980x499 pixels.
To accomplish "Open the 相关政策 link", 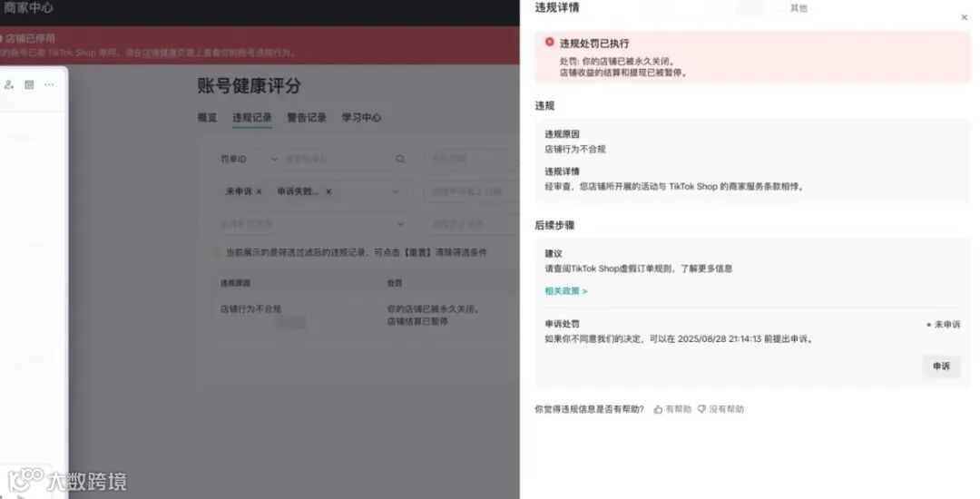I will tap(565, 291).
